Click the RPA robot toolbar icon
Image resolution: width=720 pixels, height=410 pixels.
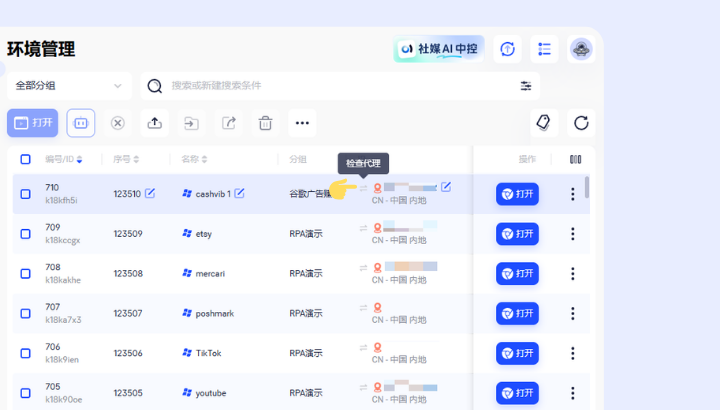[81, 123]
